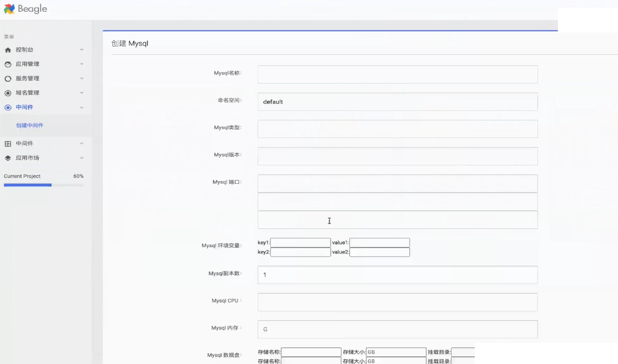Expand the 应用市场 menu arrow
618x364 pixels.
click(81, 158)
